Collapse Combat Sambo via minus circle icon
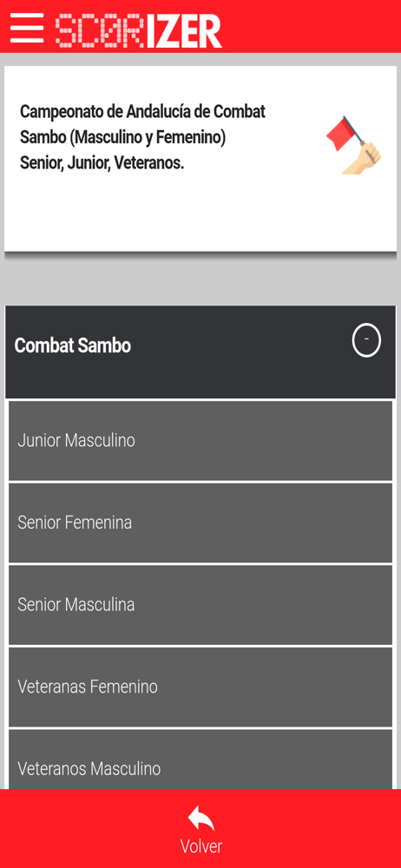 pyautogui.click(x=366, y=342)
